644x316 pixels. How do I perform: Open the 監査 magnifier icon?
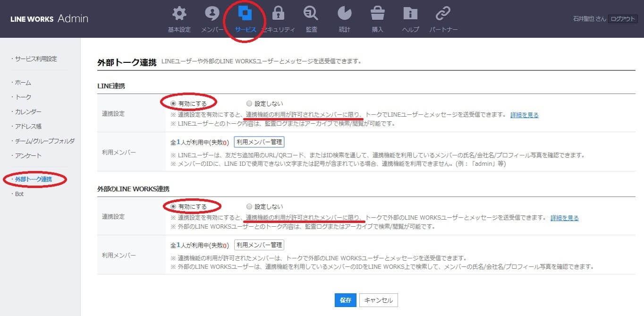[x=311, y=14]
